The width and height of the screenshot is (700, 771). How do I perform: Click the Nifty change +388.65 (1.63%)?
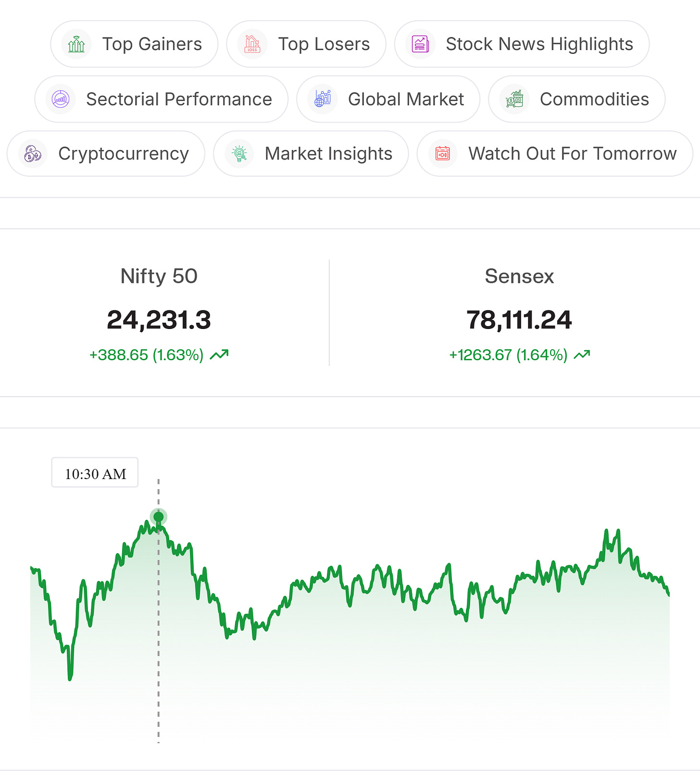click(147, 355)
